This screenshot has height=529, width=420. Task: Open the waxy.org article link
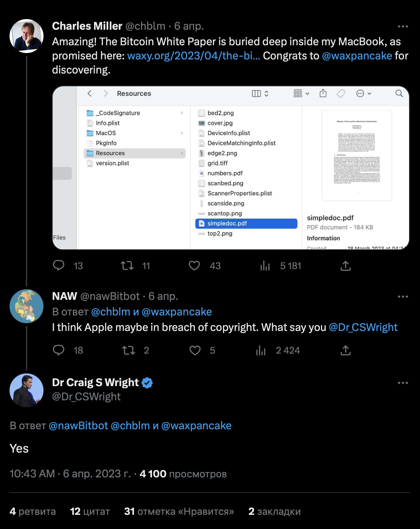coord(193,56)
